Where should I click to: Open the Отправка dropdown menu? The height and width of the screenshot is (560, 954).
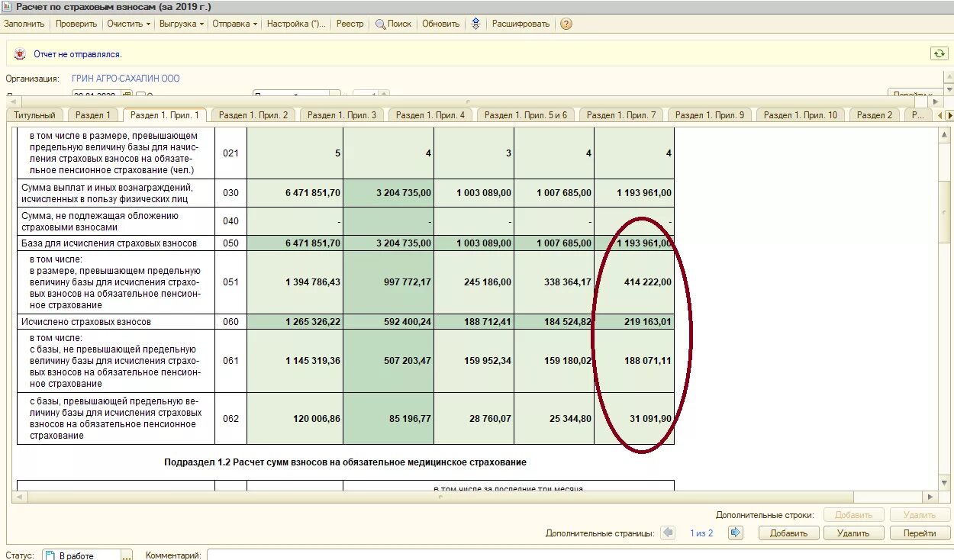click(x=235, y=24)
